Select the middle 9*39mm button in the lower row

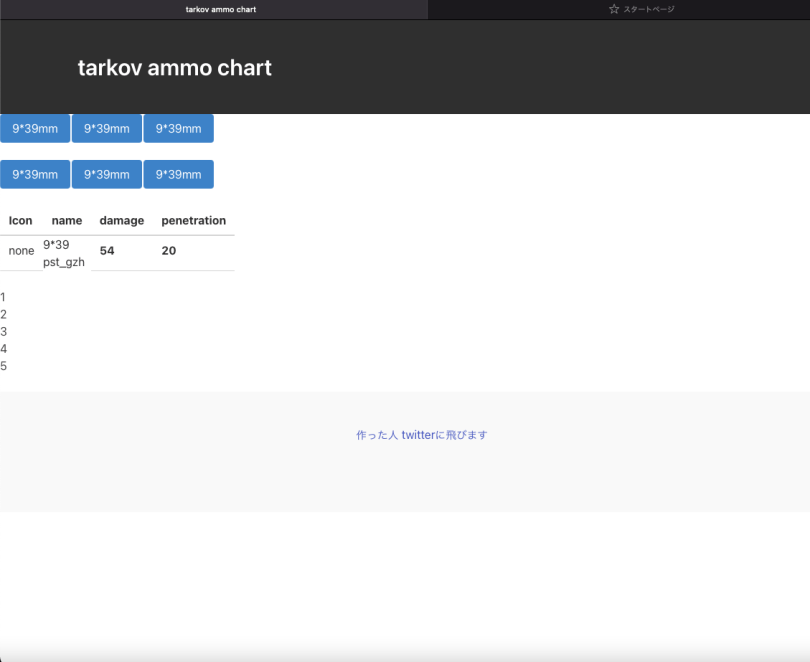pos(107,175)
